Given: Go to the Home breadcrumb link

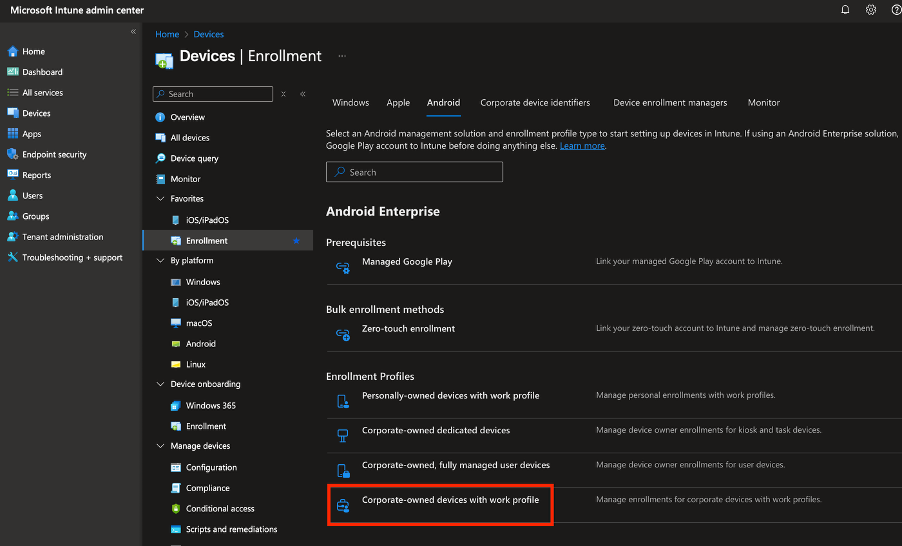Looking at the screenshot, I should pos(167,34).
